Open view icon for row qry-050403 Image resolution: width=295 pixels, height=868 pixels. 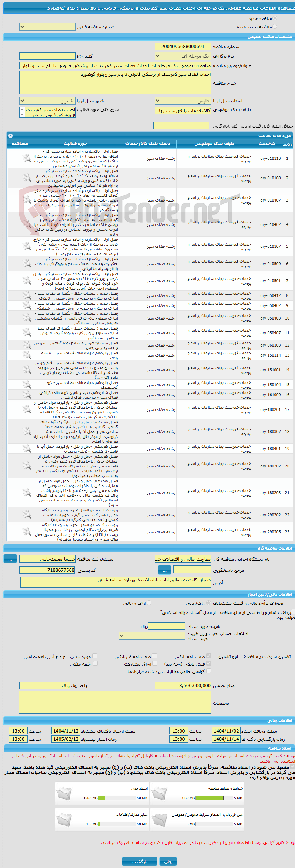(26, 318)
